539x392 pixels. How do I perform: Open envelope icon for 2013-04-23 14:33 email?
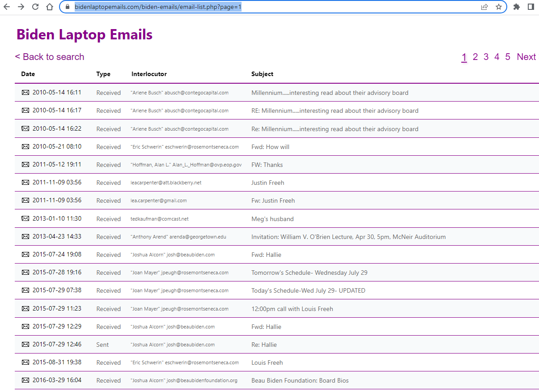25,236
